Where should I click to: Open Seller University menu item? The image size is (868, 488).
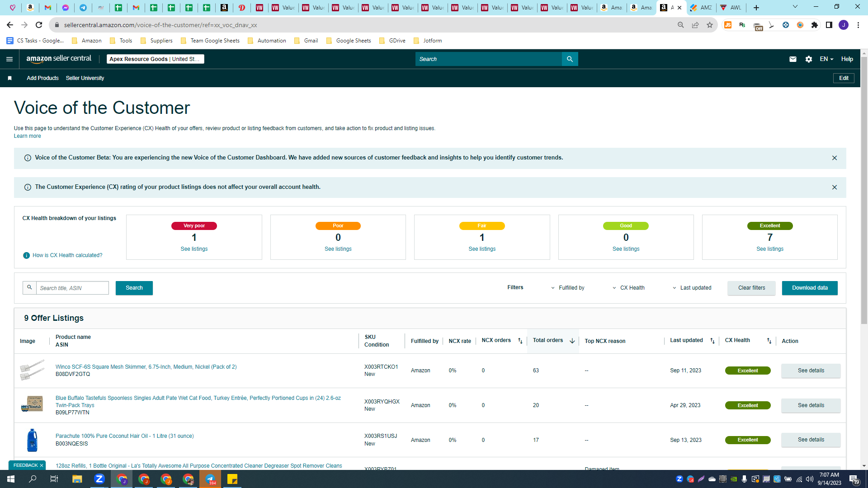click(85, 78)
